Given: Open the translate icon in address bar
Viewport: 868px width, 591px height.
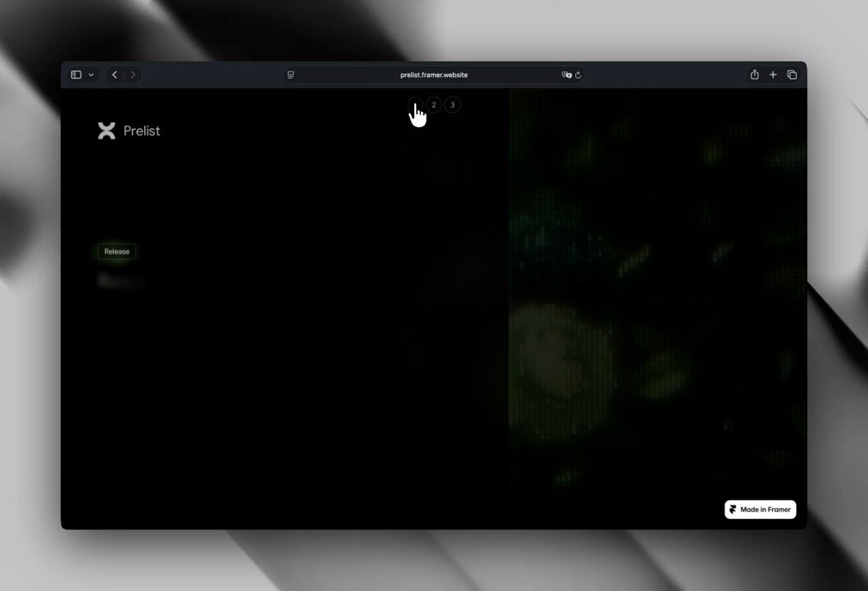Looking at the screenshot, I should pyautogui.click(x=566, y=75).
